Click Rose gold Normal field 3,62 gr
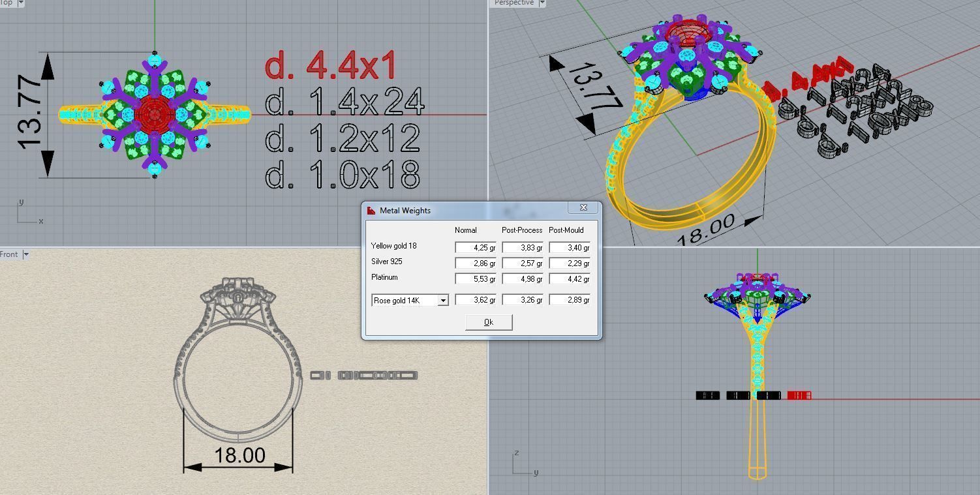980x495 pixels. click(476, 299)
